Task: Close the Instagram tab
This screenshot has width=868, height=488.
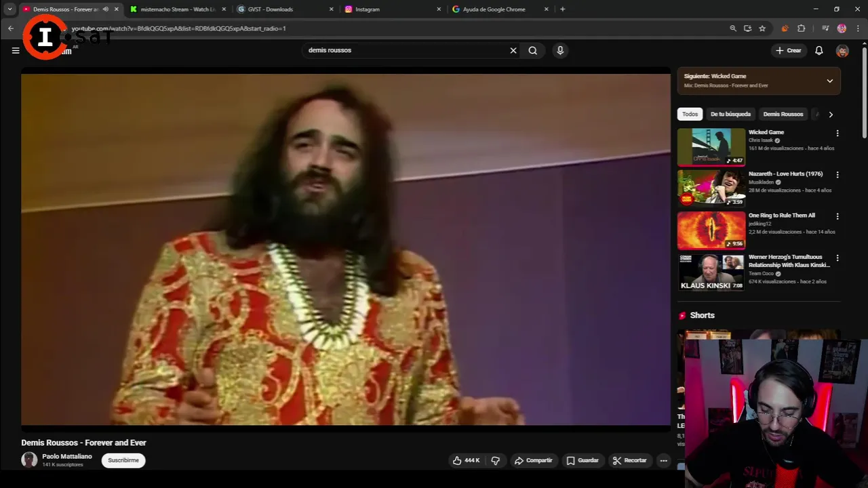Action: (439, 9)
